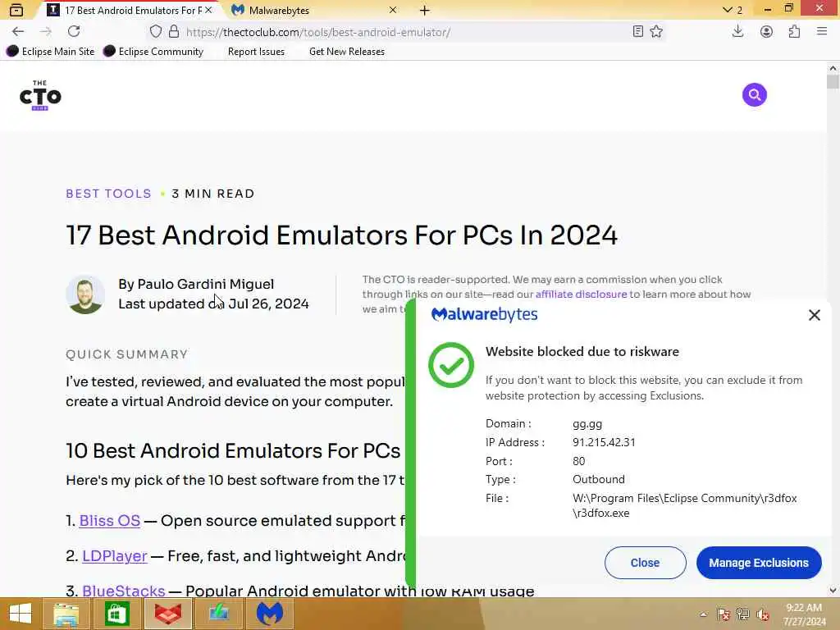840x630 pixels.
Task: Open a new tab with plus button
Action: coord(424,10)
